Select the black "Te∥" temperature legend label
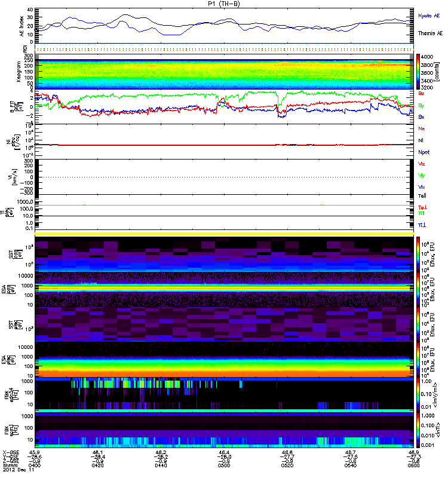This screenshot has width=448, height=478. click(422, 196)
